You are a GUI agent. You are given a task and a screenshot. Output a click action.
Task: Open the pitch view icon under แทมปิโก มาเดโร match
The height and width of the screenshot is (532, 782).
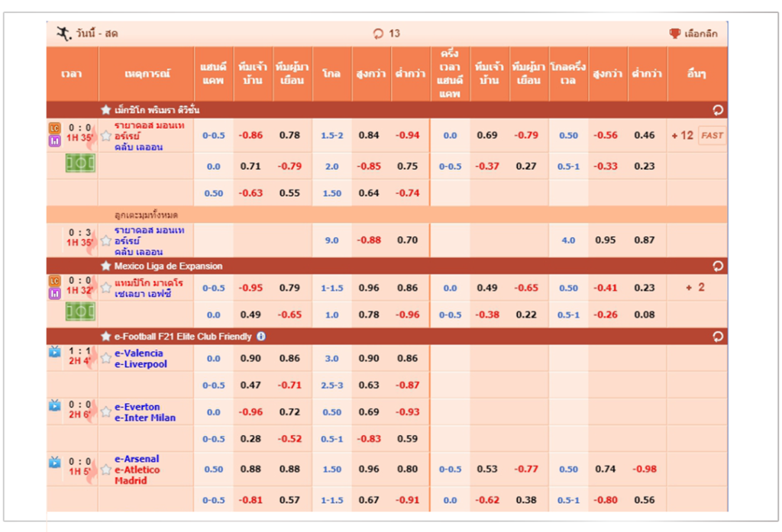(x=80, y=311)
